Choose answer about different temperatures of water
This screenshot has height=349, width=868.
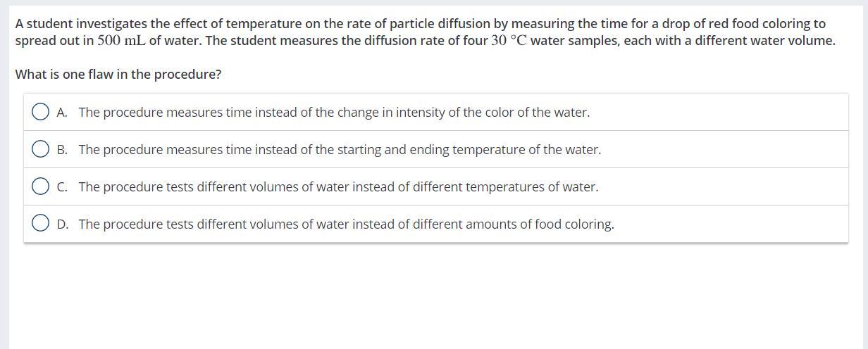click(x=338, y=186)
